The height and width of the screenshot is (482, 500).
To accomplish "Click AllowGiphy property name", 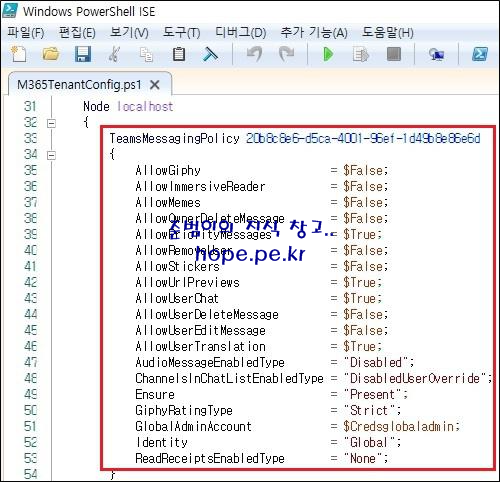I will click(168, 170).
